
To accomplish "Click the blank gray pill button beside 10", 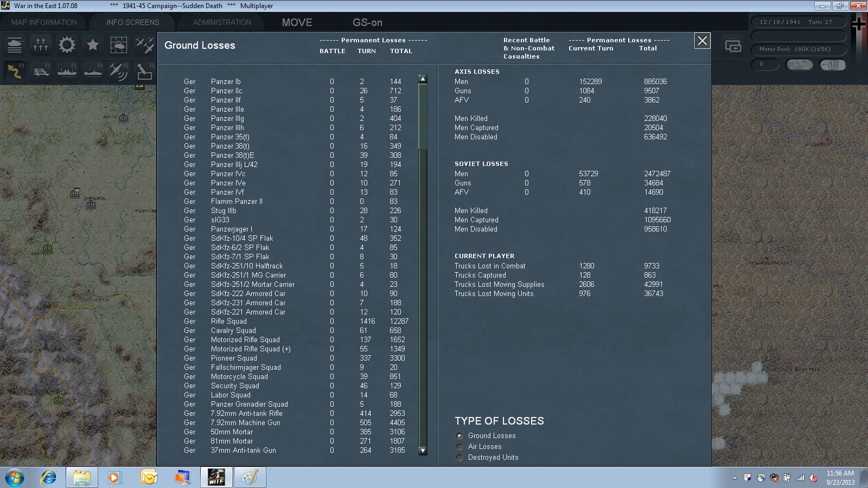I will coord(799,65).
